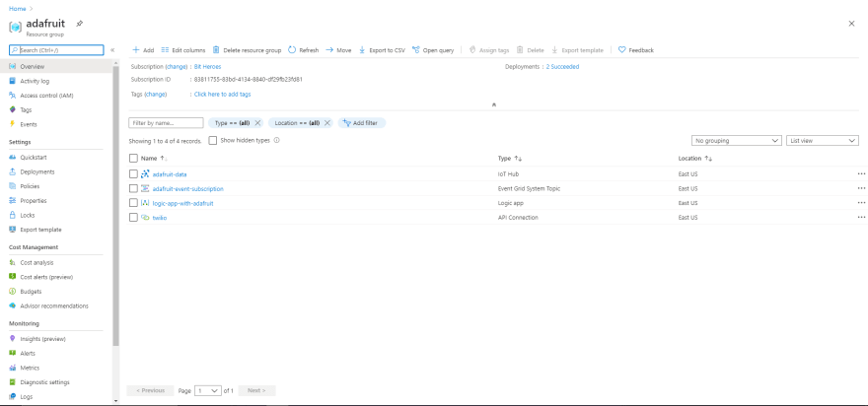Refresh the resource list

pyautogui.click(x=304, y=50)
